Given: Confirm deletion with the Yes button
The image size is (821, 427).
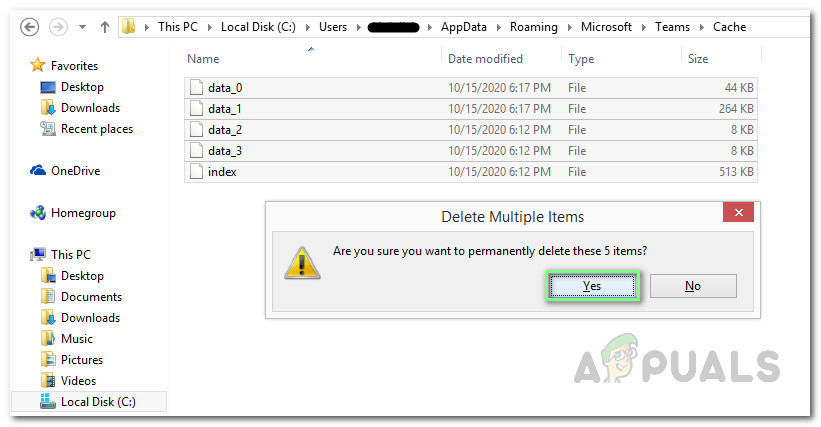Looking at the screenshot, I should click(592, 286).
